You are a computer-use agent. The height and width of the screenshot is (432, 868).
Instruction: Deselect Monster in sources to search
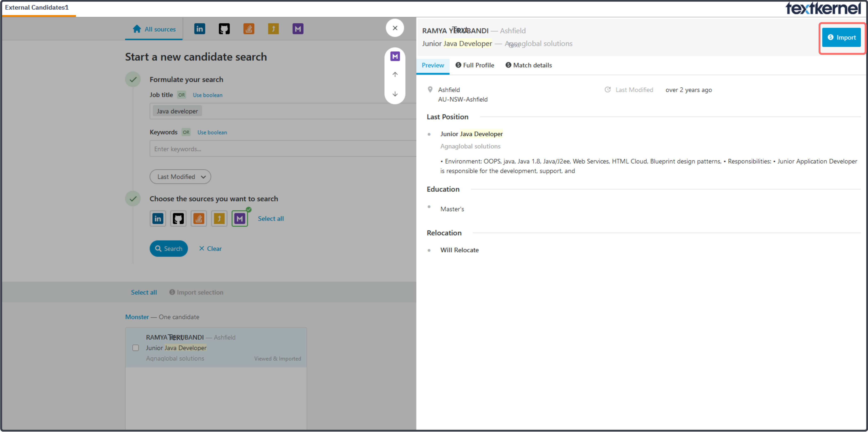(240, 219)
